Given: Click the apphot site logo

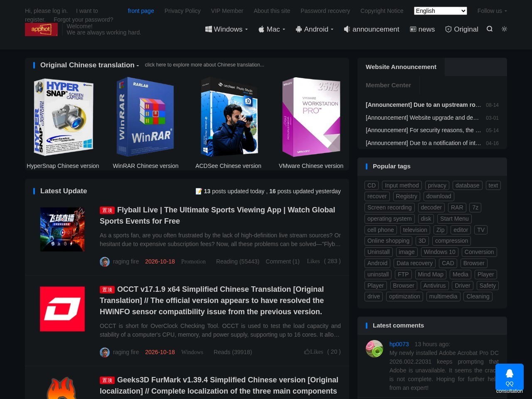Looking at the screenshot, I should coord(41,29).
